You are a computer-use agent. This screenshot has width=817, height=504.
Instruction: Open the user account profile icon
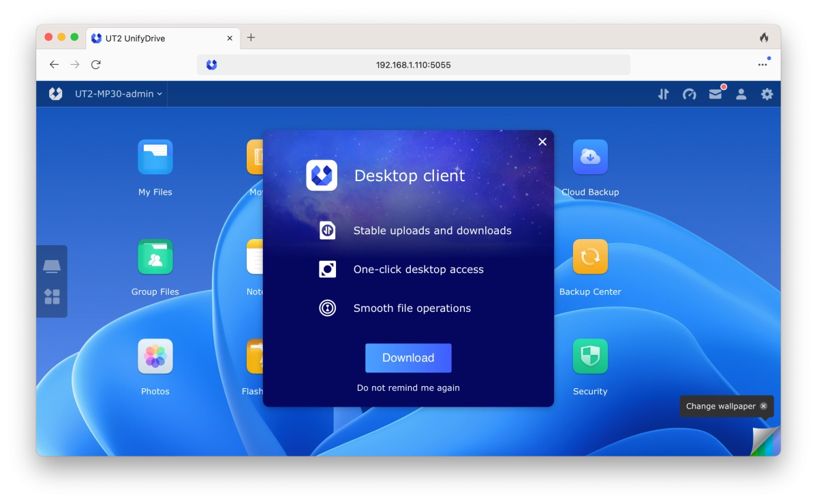point(741,94)
